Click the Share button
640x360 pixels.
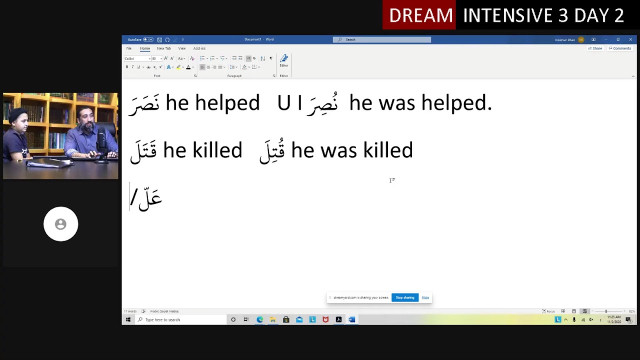[x=596, y=49]
